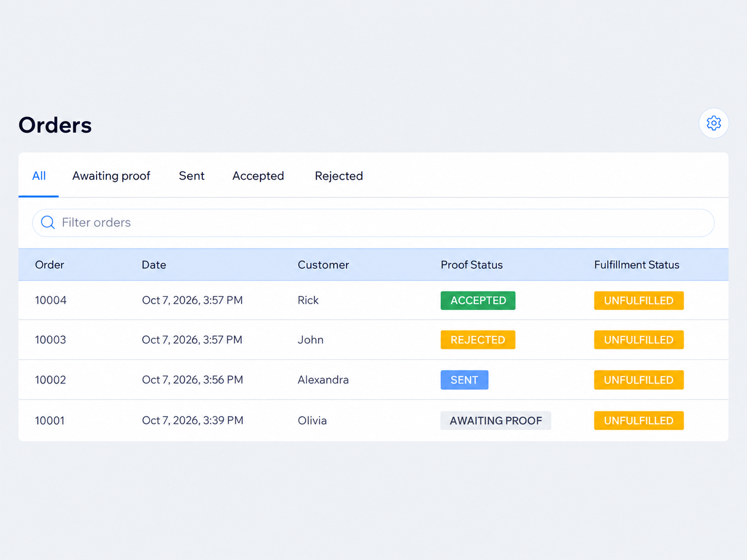Click the date Oct 7, 2026, 3:39 PM
Screen dimensions: 747x560
(x=192, y=420)
